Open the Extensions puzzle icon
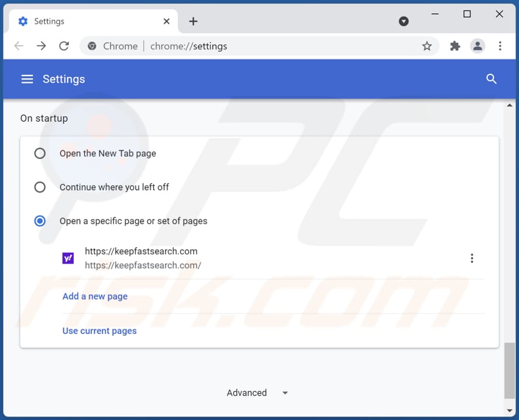Image resolution: width=519 pixels, height=420 pixels. click(455, 46)
